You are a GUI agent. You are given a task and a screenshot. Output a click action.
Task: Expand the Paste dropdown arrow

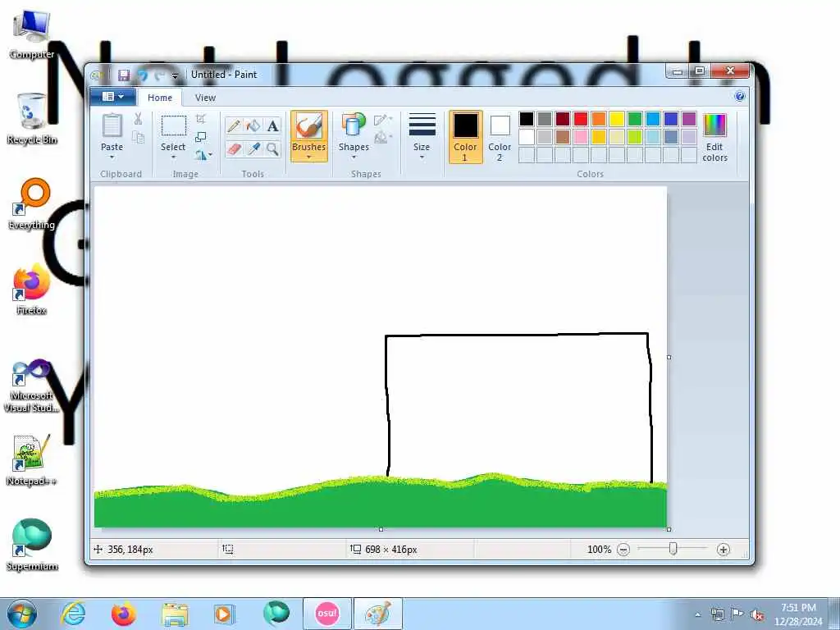click(112, 157)
